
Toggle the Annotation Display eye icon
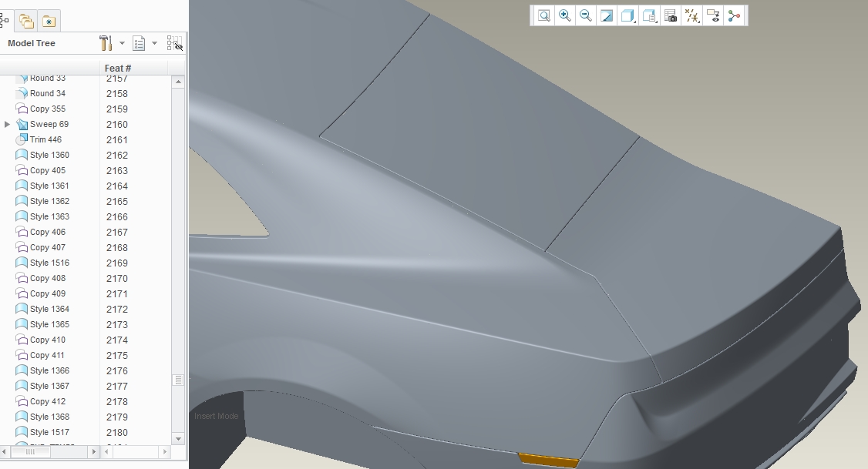click(713, 15)
